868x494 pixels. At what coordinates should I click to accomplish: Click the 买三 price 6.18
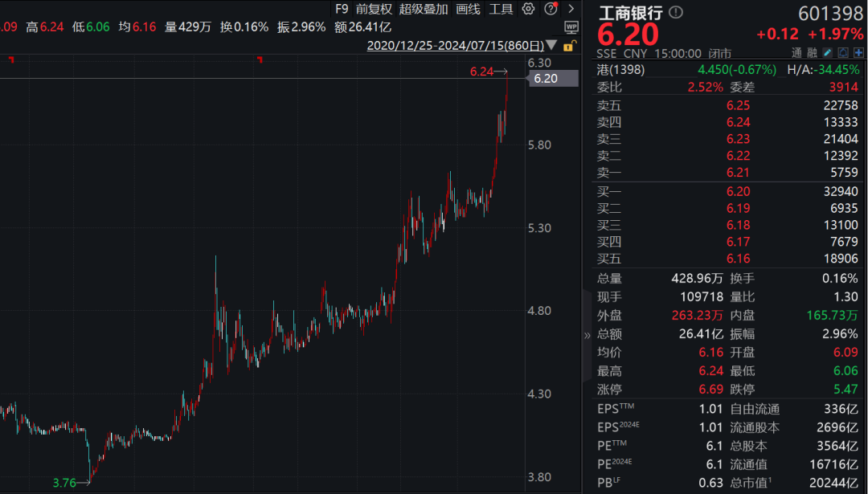pos(738,225)
